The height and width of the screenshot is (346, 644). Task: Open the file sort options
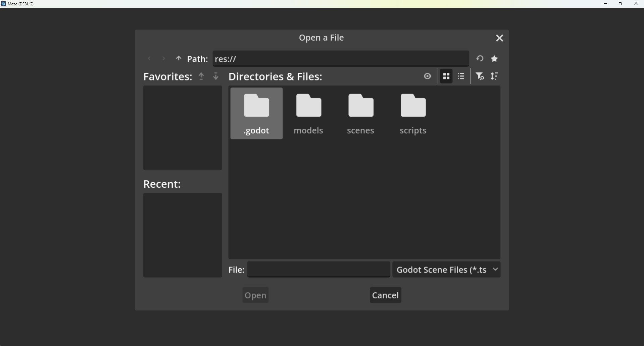click(495, 76)
